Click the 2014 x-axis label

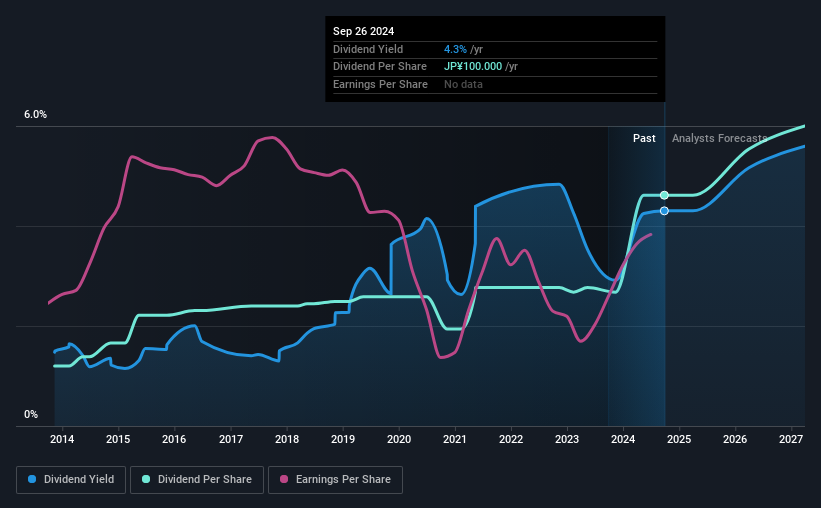(x=62, y=439)
